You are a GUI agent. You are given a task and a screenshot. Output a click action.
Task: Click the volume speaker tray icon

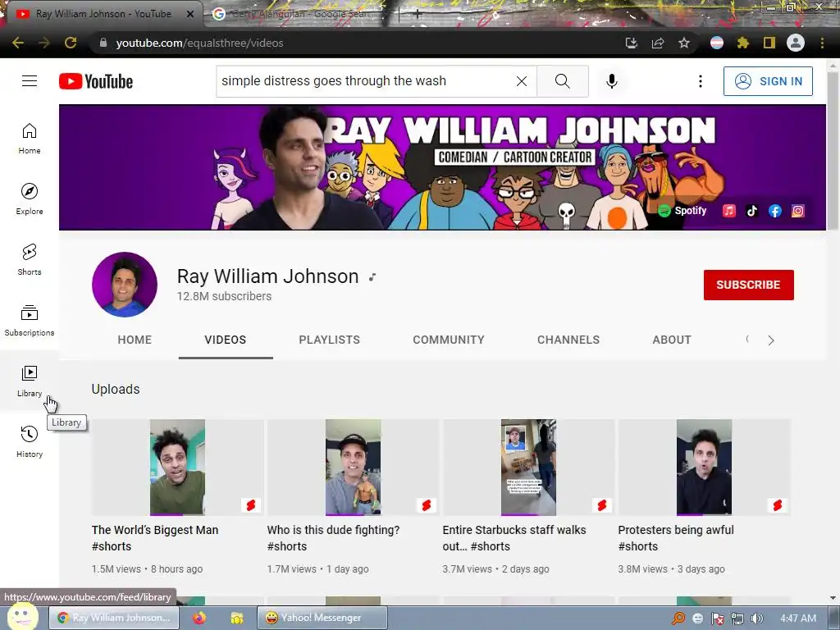click(757, 619)
